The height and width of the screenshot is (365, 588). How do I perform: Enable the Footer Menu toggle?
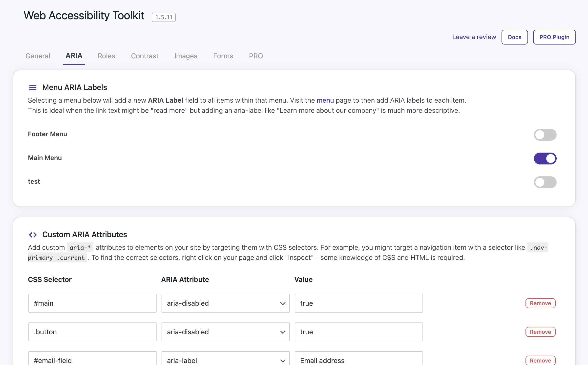(x=545, y=135)
